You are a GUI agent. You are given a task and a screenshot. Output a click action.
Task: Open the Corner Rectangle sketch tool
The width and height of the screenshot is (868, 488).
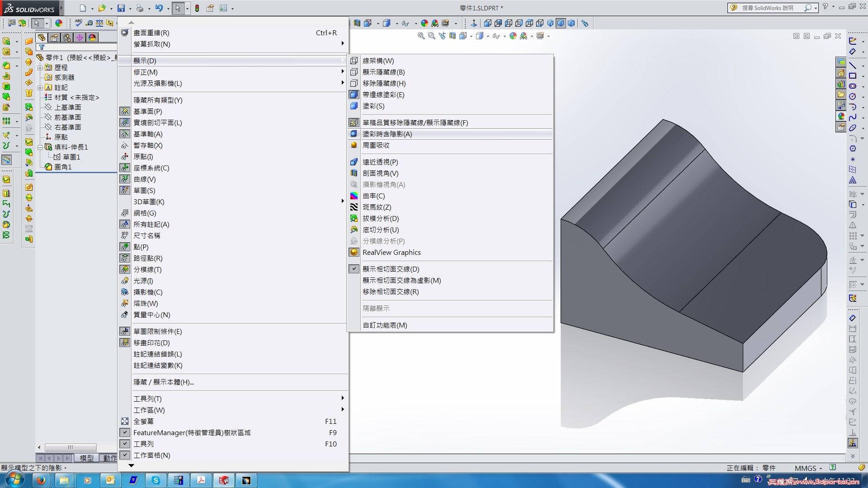click(853, 75)
